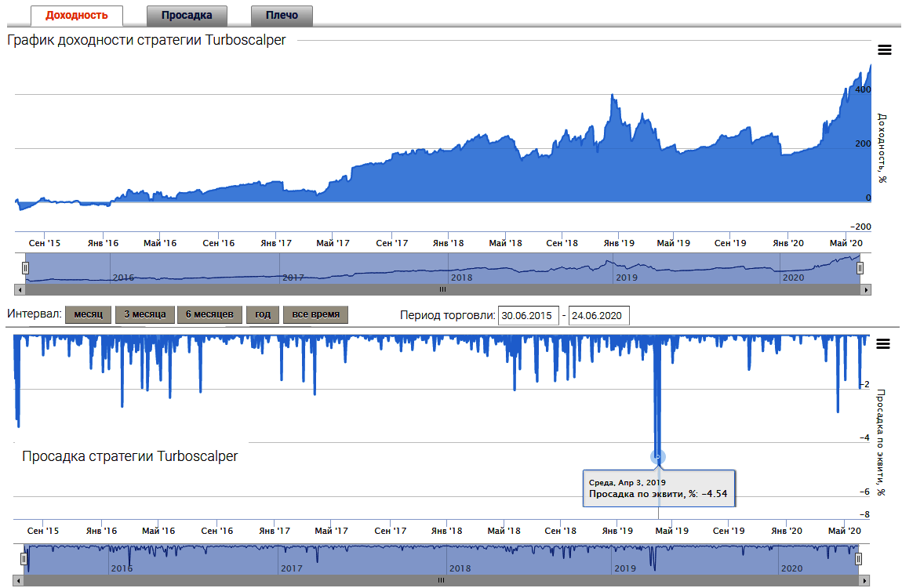Choose the 6 месяцев interval

(x=209, y=315)
